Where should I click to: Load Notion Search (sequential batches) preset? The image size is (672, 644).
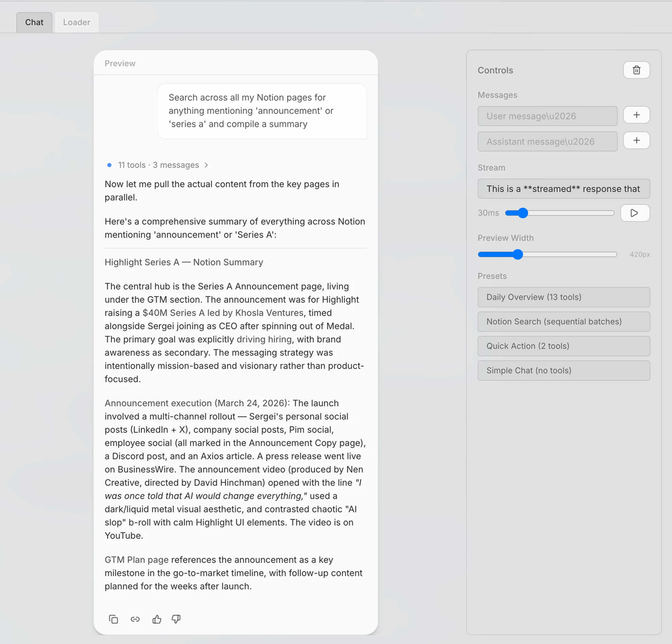(564, 321)
